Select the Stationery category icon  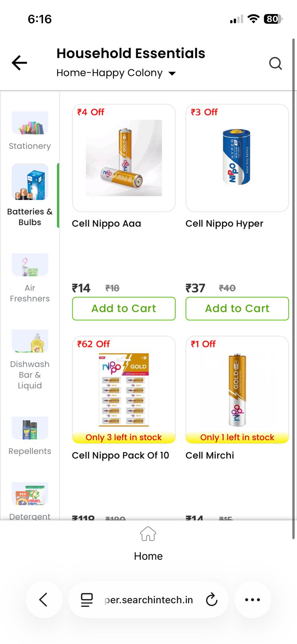30,123
